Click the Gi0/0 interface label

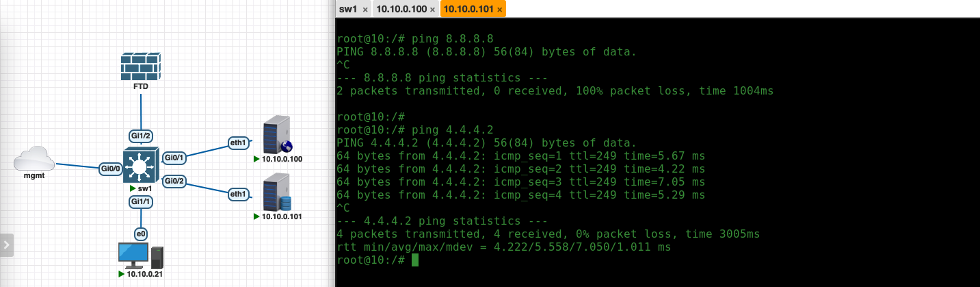[111, 169]
